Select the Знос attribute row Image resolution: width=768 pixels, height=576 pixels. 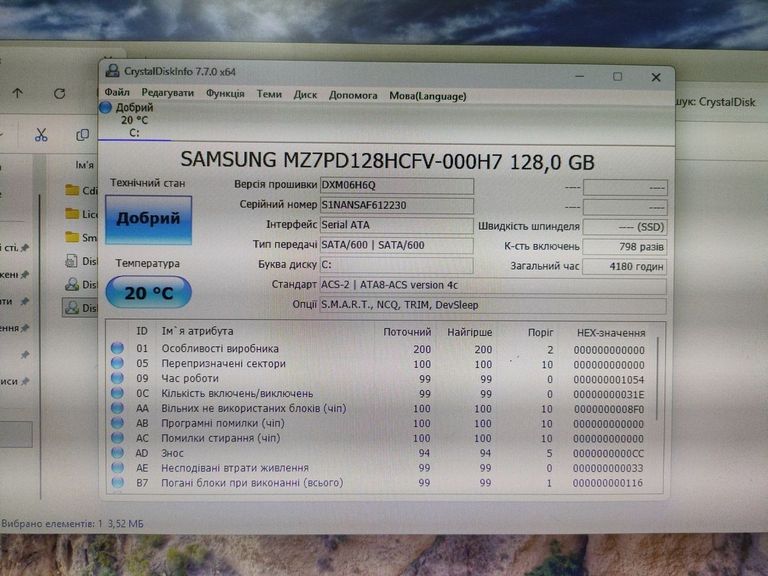pos(380,453)
